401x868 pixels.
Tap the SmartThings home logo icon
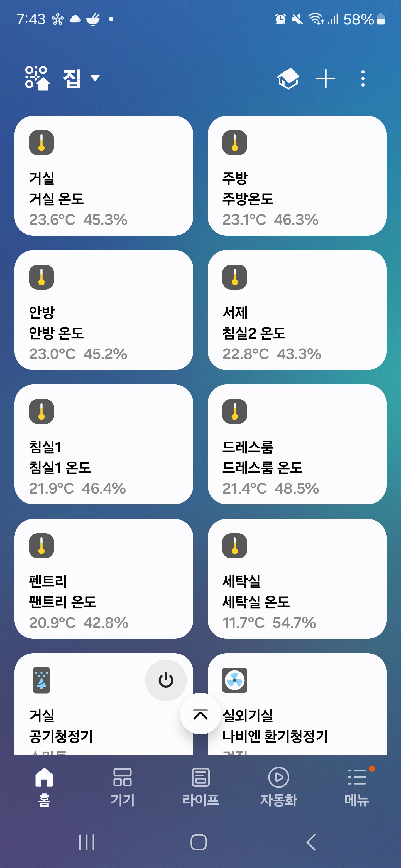[x=37, y=78]
